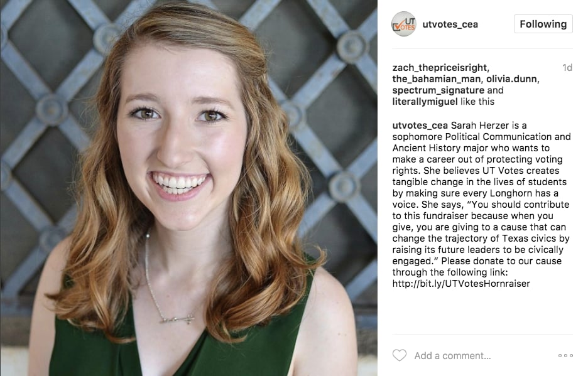Click the portrait photo of the post
Image resolution: width=588 pixels, height=376 pixels.
point(188,188)
